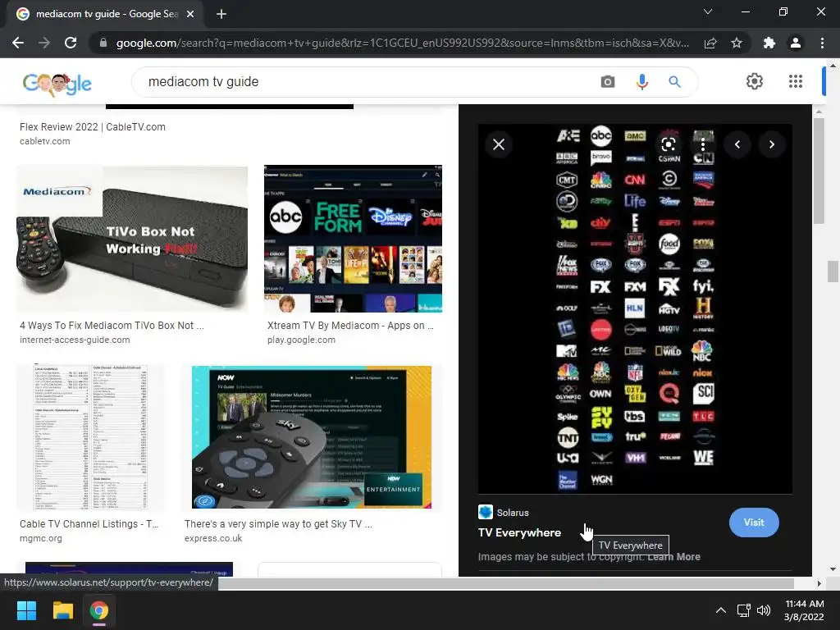Image resolution: width=840 pixels, height=630 pixels.
Task: Click the page scrollbar down arrow
Action: click(833, 569)
